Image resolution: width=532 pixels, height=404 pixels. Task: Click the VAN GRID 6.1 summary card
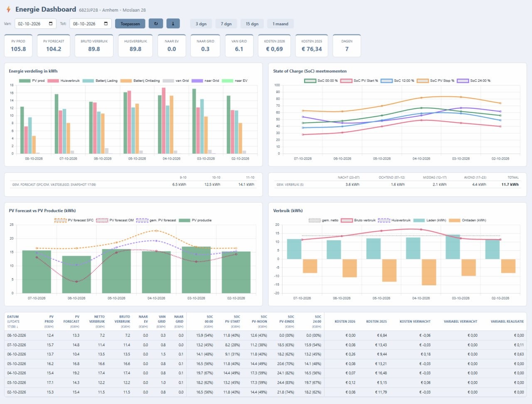pos(239,46)
